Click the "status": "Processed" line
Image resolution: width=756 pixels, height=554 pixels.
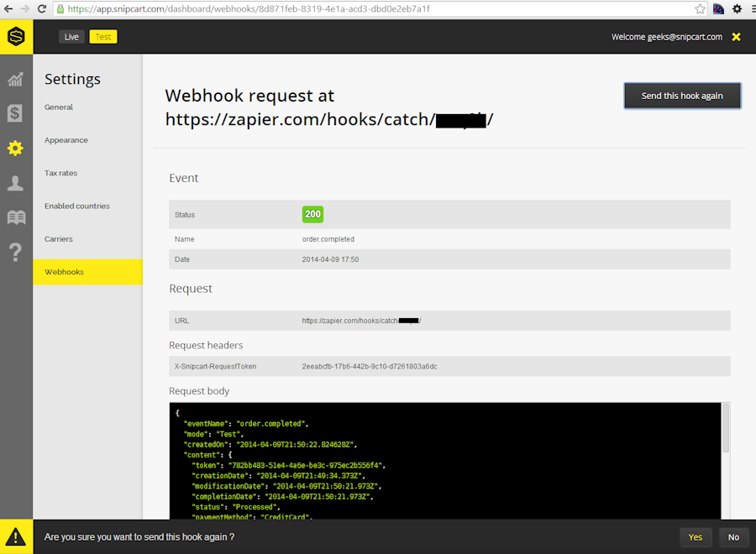(236, 507)
